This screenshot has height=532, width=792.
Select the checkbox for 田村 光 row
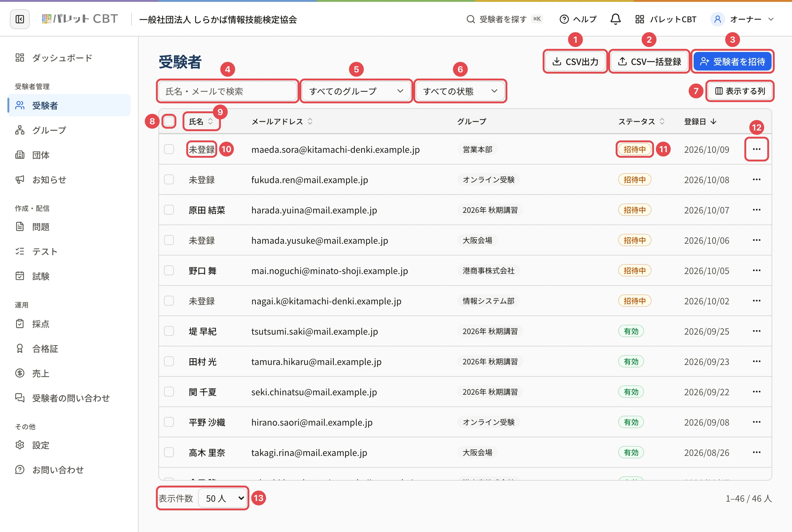[169, 361]
